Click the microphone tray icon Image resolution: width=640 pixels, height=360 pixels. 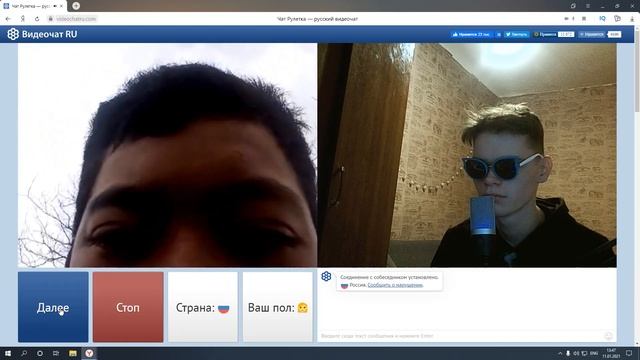point(568,353)
